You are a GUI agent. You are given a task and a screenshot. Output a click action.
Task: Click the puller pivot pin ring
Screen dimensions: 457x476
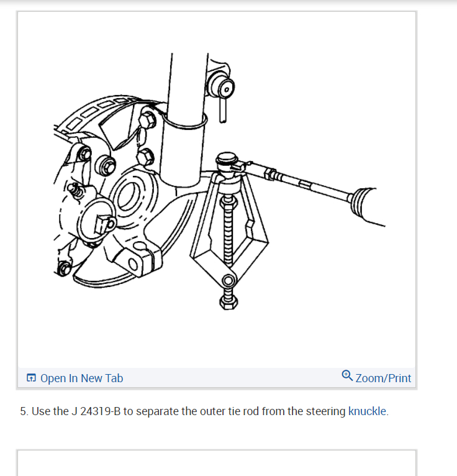pyautogui.click(x=228, y=281)
